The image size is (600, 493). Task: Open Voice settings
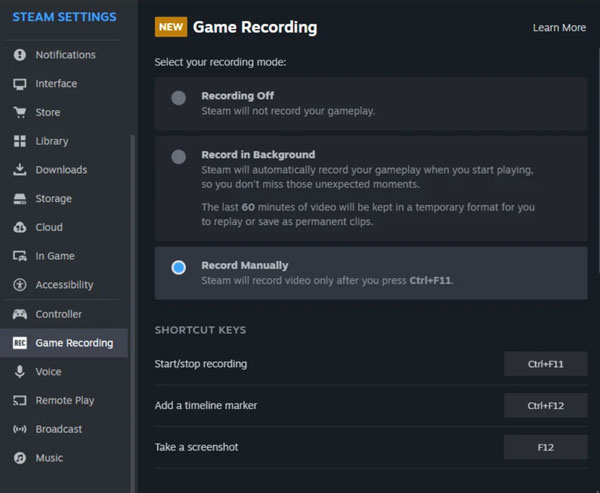point(64,372)
